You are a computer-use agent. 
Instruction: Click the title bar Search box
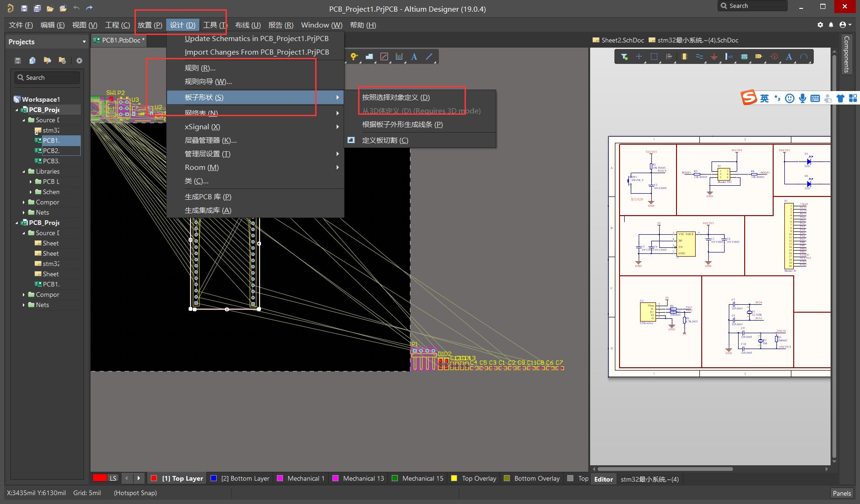tap(752, 6)
